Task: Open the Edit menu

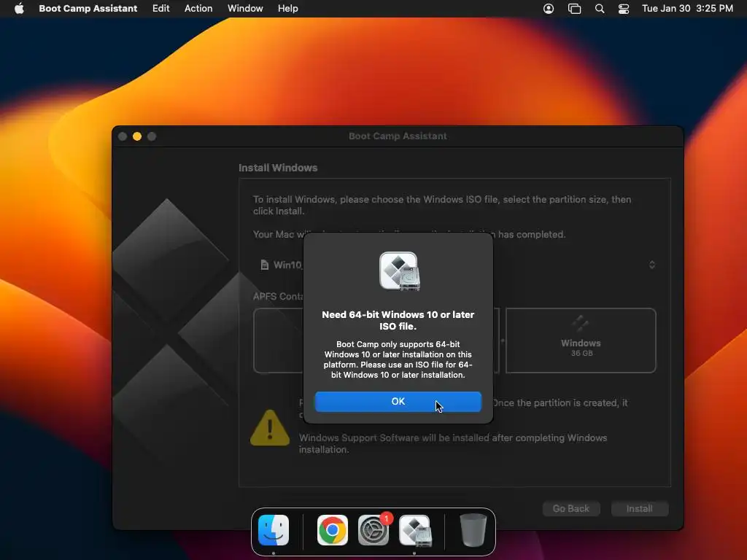Action: [160, 9]
